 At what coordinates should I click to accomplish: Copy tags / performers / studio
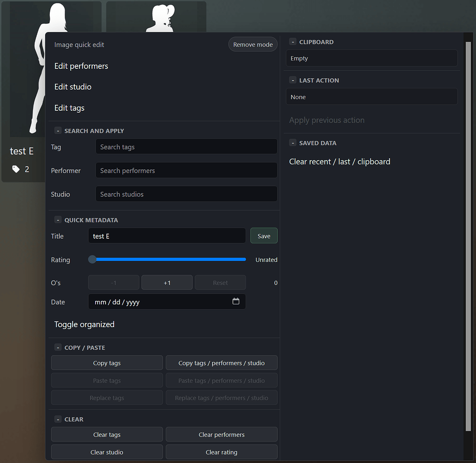click(x=222, y=363)
